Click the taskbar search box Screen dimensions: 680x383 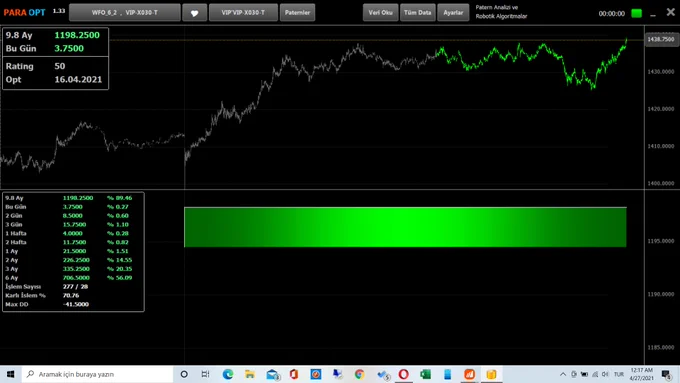coord(97,374)
